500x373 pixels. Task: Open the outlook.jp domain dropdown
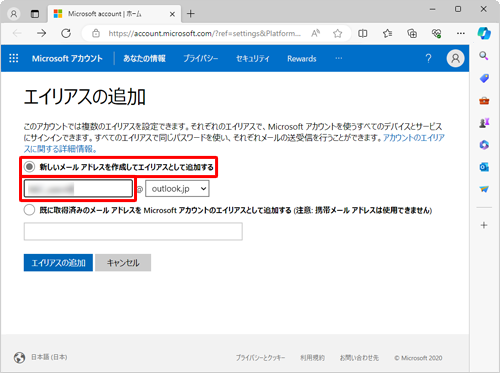pyautogui.click(x=177, y=189)
